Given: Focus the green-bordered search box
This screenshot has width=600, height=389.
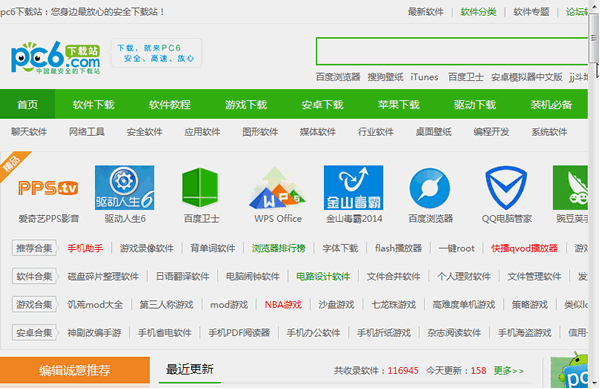Looking at the screenshot, I should coord(452,51).
